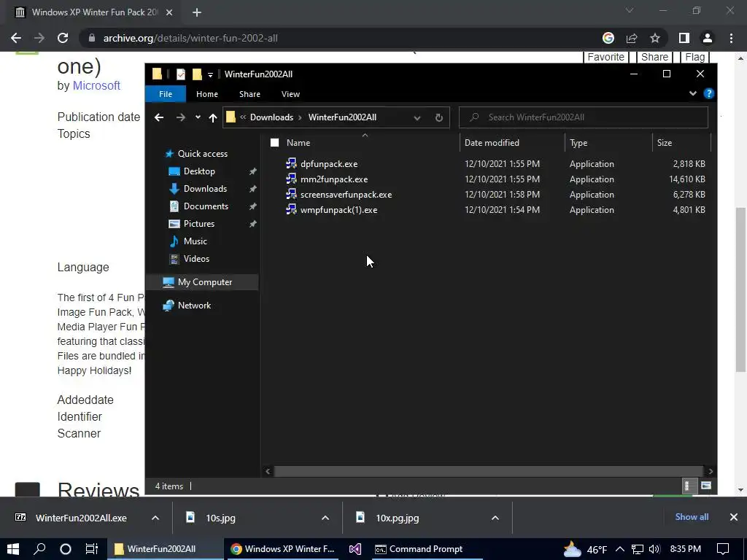This screenshot has height=560, width=747.
Task: Click the Search WinterFun2002All field
Action: point(584,117)
